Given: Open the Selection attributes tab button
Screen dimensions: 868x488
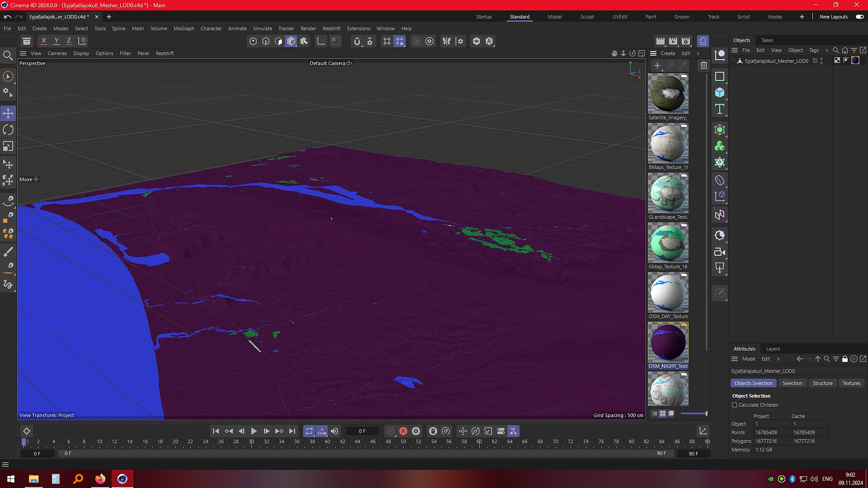Looking at the screenshot, I should 792,383.
